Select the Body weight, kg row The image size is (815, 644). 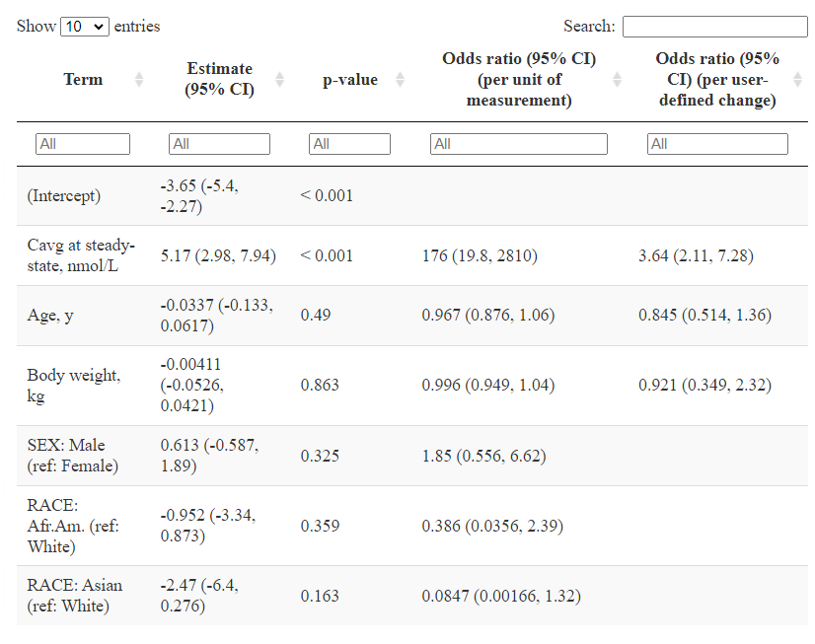[x=412, y=386]
